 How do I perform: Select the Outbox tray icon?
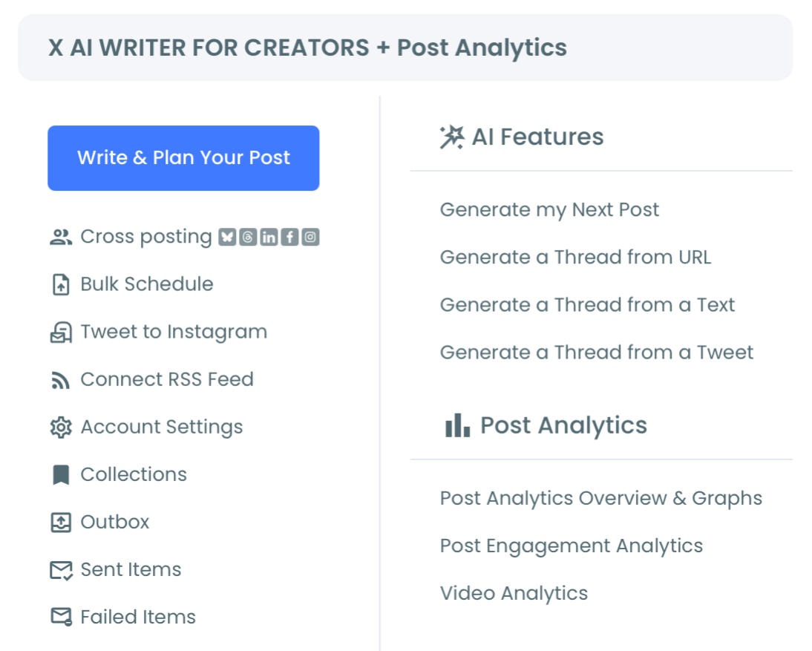61,522
